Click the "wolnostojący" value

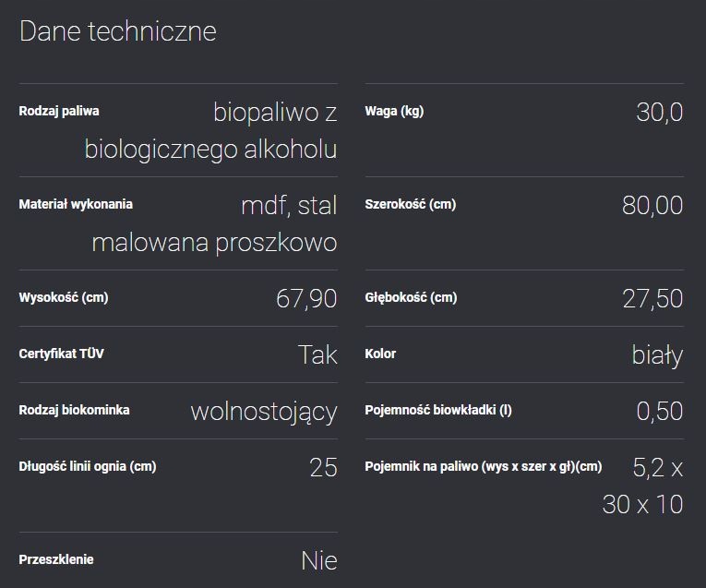[263, 411]
